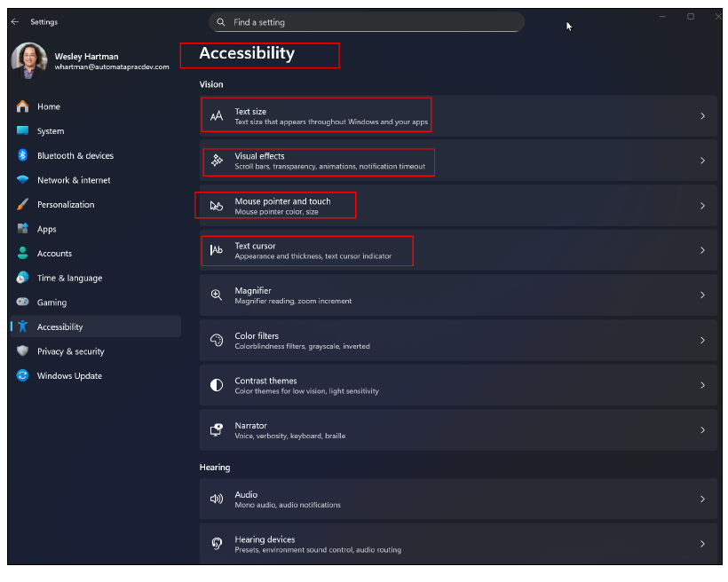
Task: Click the Mouse pointer and touch icon
Action: 217,206
